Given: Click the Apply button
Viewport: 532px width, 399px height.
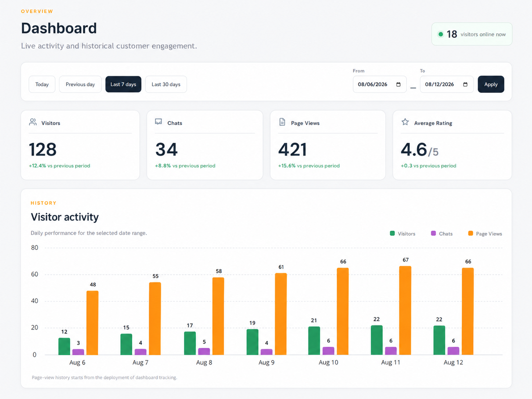Looking at the screenshot, I should tap(491, 84).
